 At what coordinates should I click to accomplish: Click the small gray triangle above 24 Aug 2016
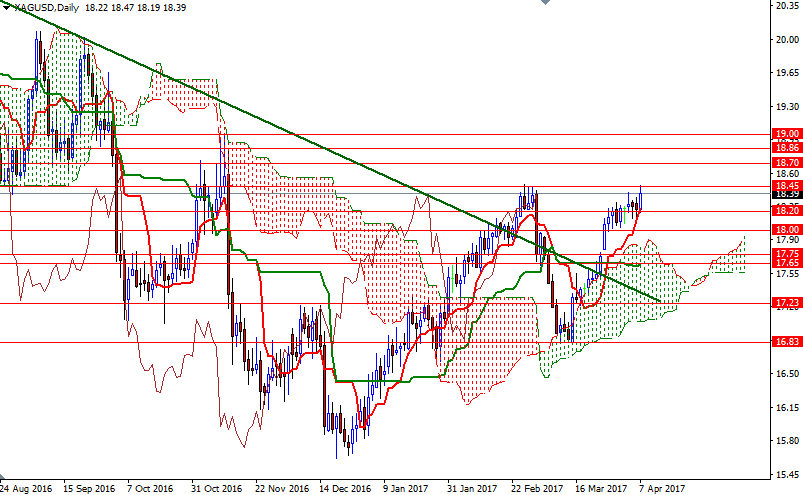[2, 477]
